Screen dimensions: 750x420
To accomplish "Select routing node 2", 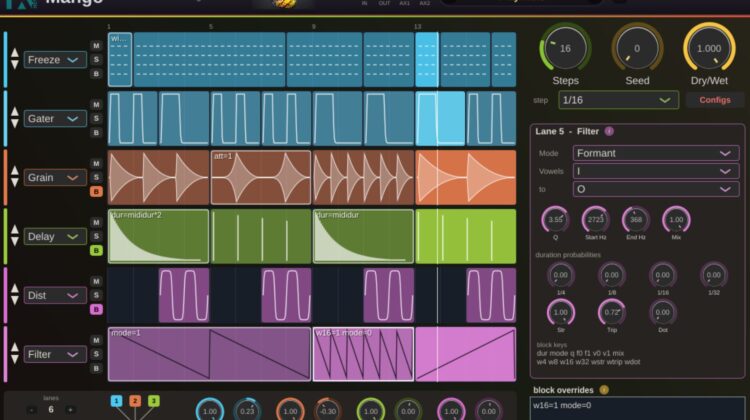I will point(135,401).
